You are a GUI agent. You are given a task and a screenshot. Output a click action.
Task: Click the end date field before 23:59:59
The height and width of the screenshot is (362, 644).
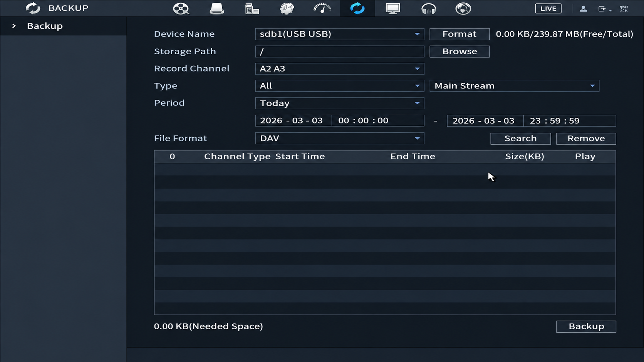tap(485, 120)
